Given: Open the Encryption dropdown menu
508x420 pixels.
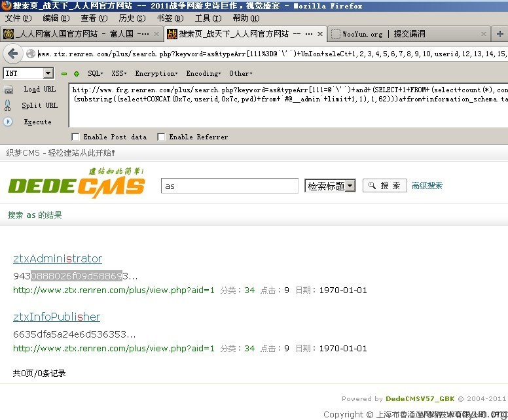Looking at the screenshot, I should pyautogui.click(x=156, y=73).
